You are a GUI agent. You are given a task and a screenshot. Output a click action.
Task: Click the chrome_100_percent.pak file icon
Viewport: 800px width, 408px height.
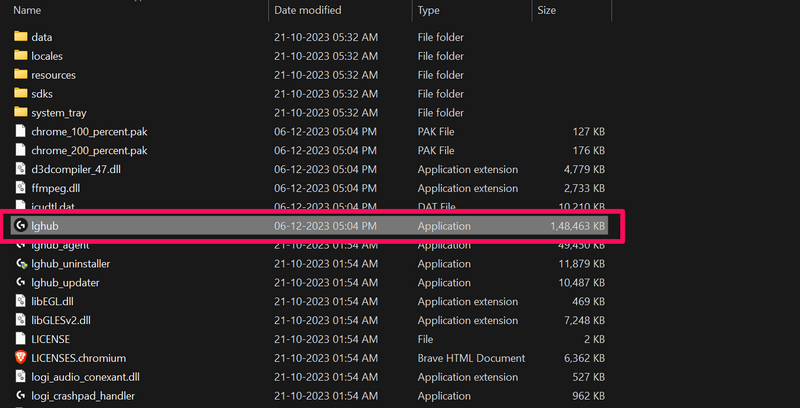pyautogui.click(x=20, y=131)
